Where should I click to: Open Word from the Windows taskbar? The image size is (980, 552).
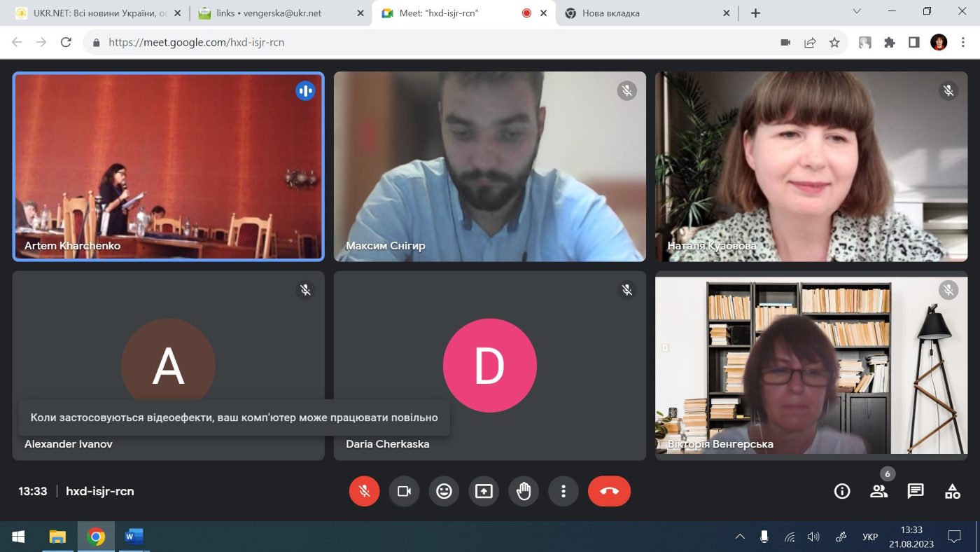(134, 537)
